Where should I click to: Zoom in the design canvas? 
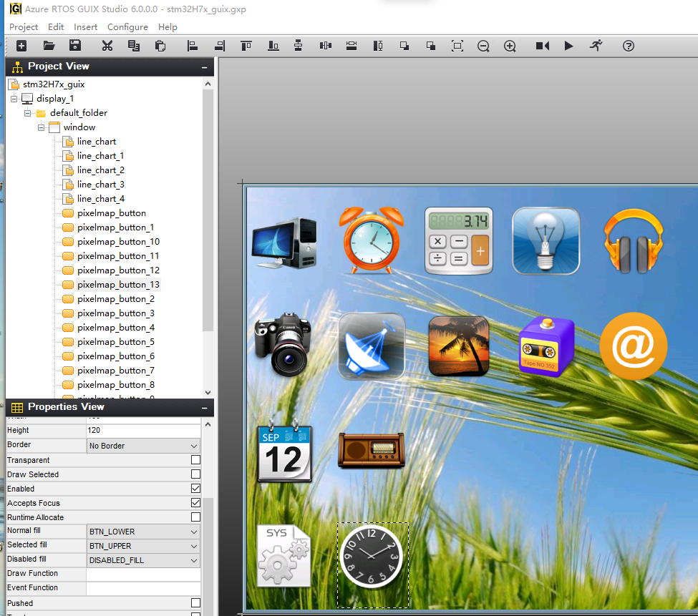pos(510,47)
